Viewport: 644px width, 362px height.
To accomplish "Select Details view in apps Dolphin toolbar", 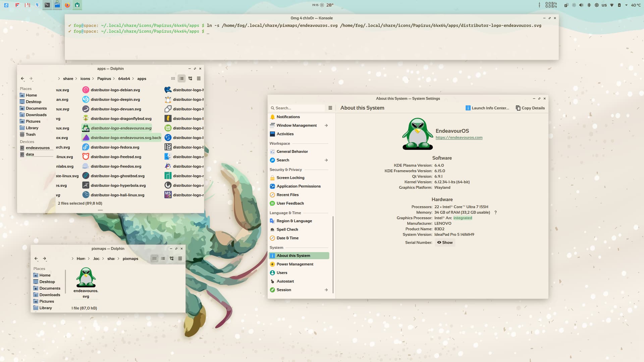I will coord(190,78).
